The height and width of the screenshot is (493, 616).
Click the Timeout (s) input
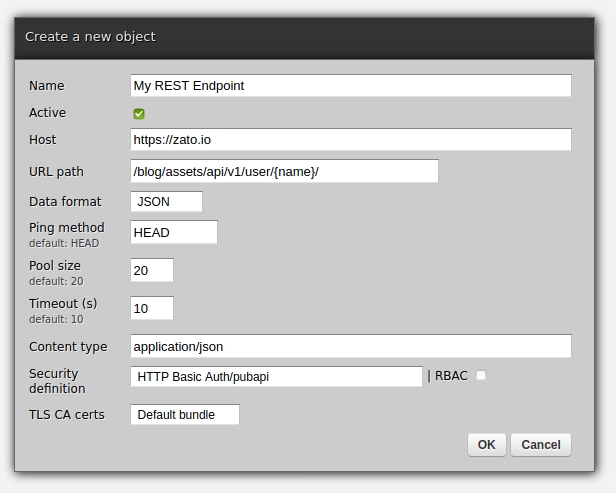click(x=152, y=308)
